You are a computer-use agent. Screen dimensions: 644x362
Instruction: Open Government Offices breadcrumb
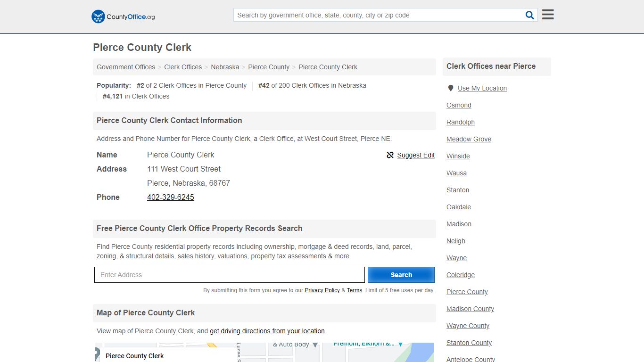(x=126, y=67)
